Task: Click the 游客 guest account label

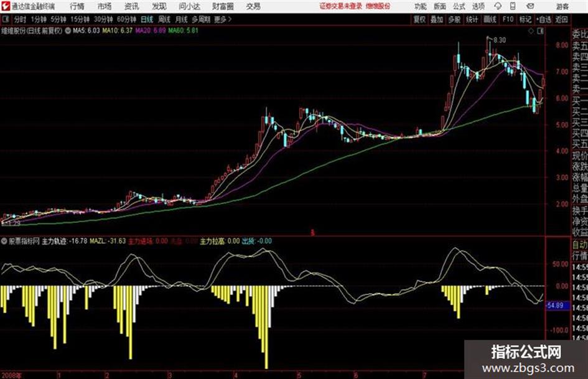Action: (x=562, y=6)
